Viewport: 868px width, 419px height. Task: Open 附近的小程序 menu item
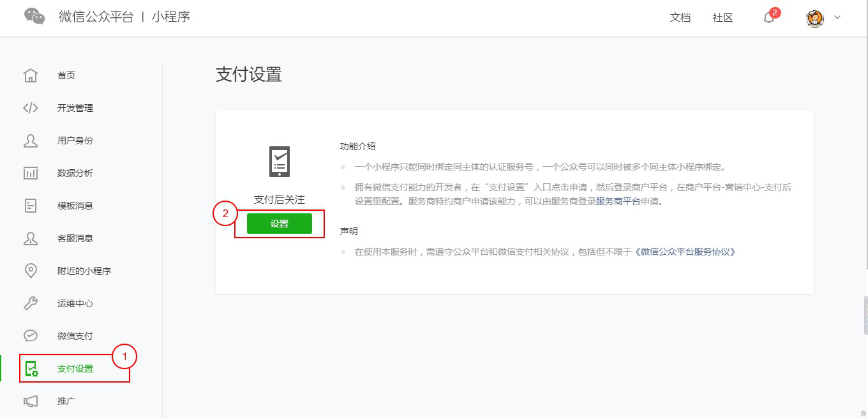tap(84, 271)
